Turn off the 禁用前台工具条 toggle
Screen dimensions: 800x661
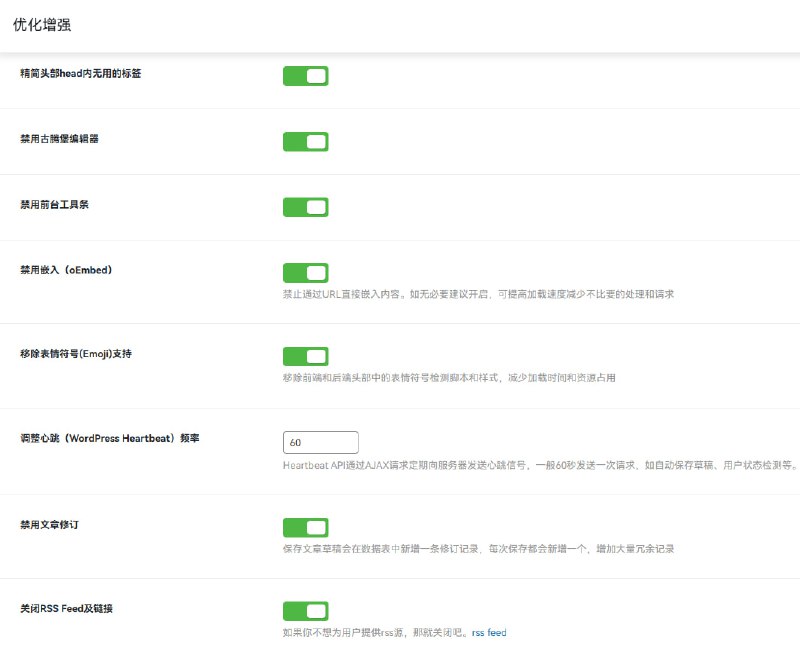click(x=305, y=207)
